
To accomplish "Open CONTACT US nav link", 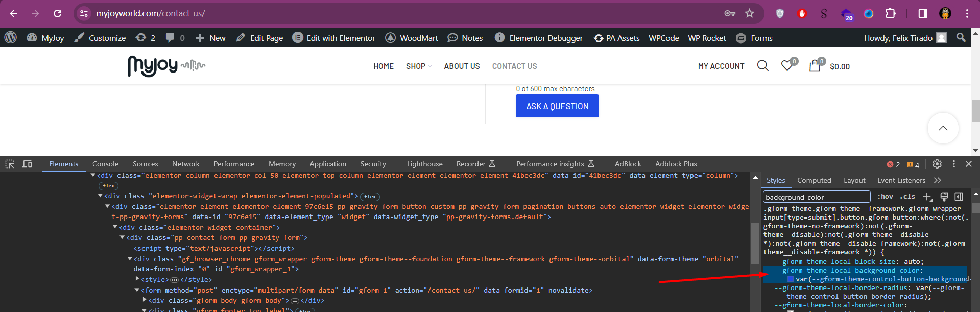I will 514,66.
